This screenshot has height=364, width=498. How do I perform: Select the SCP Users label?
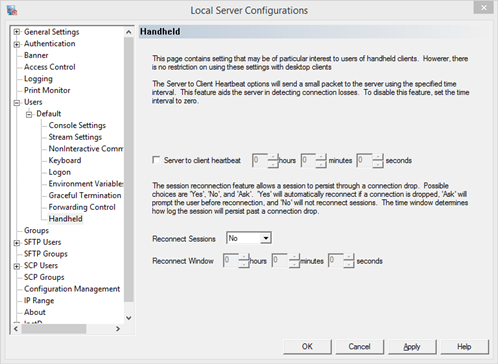coord(41,265)
